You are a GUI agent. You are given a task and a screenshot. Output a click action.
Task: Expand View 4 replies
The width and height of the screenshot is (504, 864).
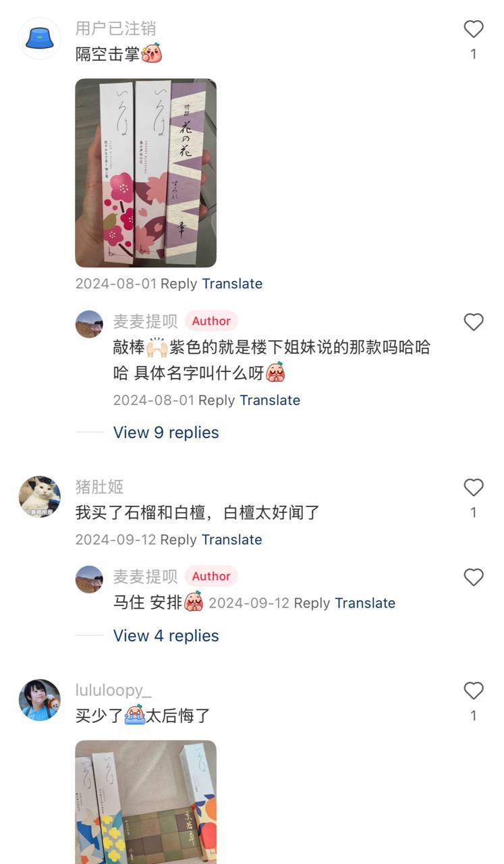(x=166, y=636)
